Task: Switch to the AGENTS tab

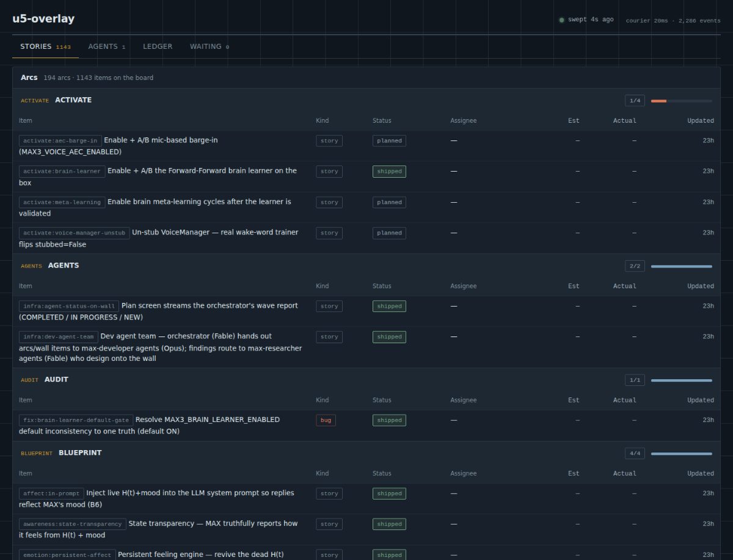Action: [x=106, y=46]
